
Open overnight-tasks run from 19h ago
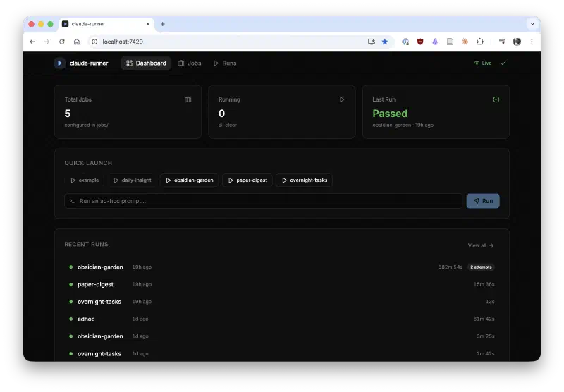point(281,302)
